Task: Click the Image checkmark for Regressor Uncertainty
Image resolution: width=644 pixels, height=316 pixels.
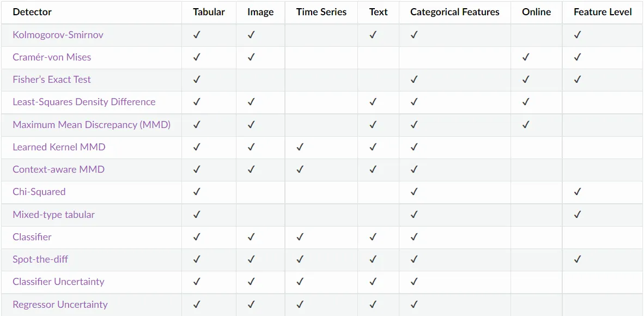Action: tap(251, 305)
